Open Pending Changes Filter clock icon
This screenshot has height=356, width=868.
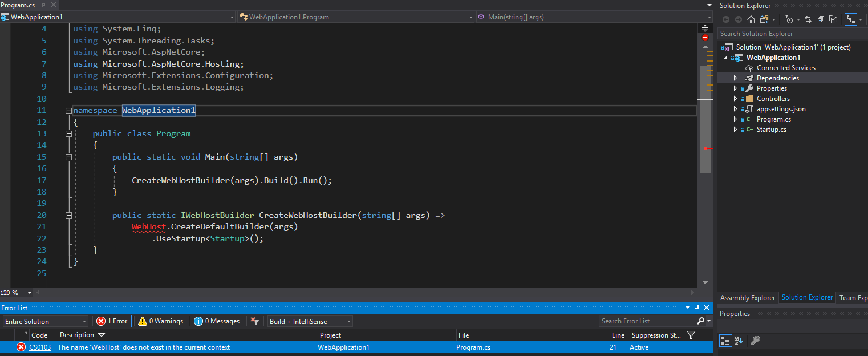789,20
